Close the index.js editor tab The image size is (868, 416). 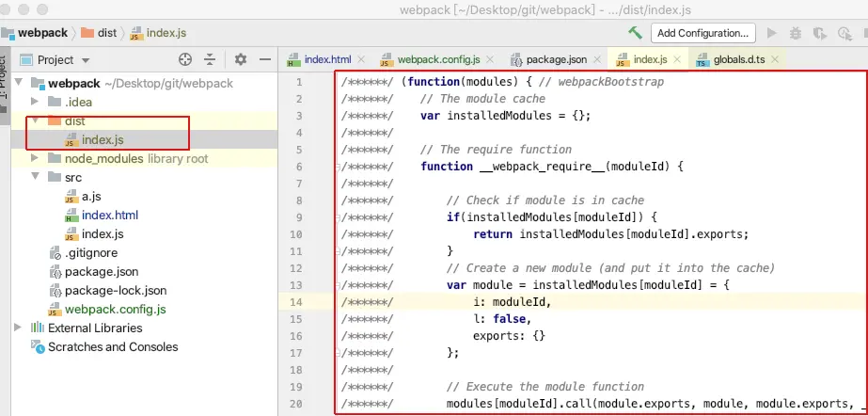677,60
